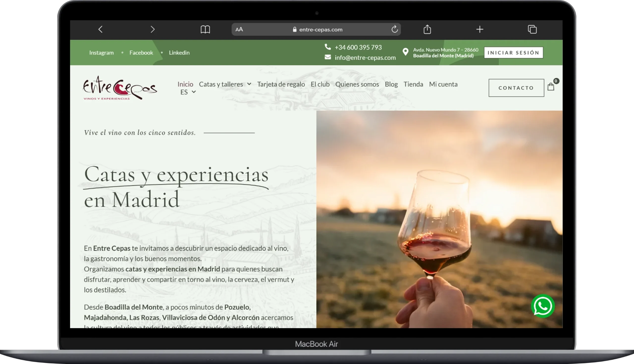
Task: Open the share sheet icon
Action: 427,29
